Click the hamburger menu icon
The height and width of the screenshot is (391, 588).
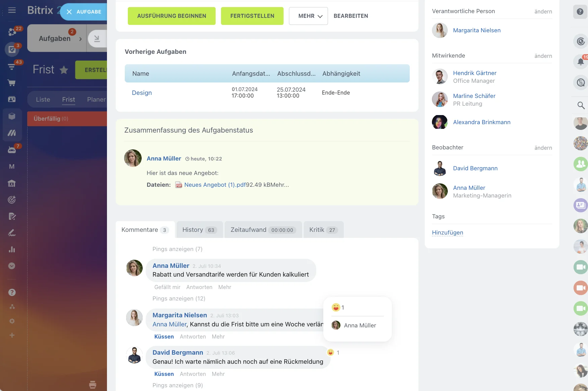[x=12, y=10]
